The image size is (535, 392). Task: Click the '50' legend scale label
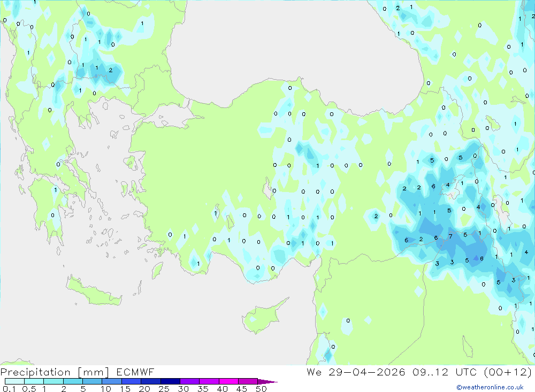(261, 389)
